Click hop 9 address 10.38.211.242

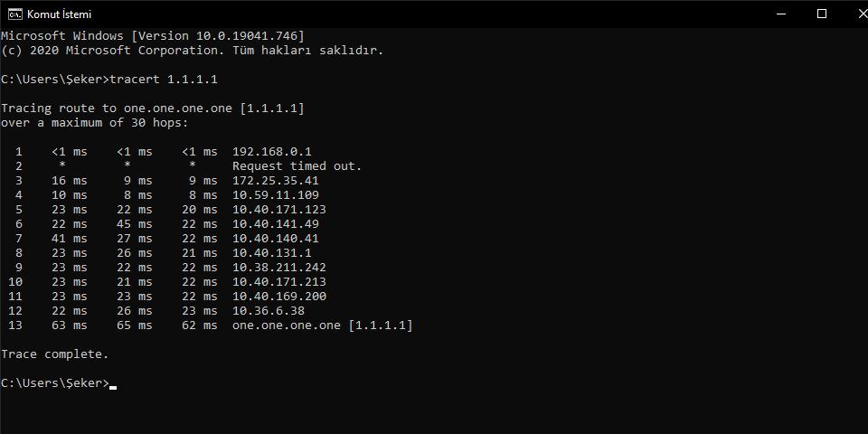[279, 268]
